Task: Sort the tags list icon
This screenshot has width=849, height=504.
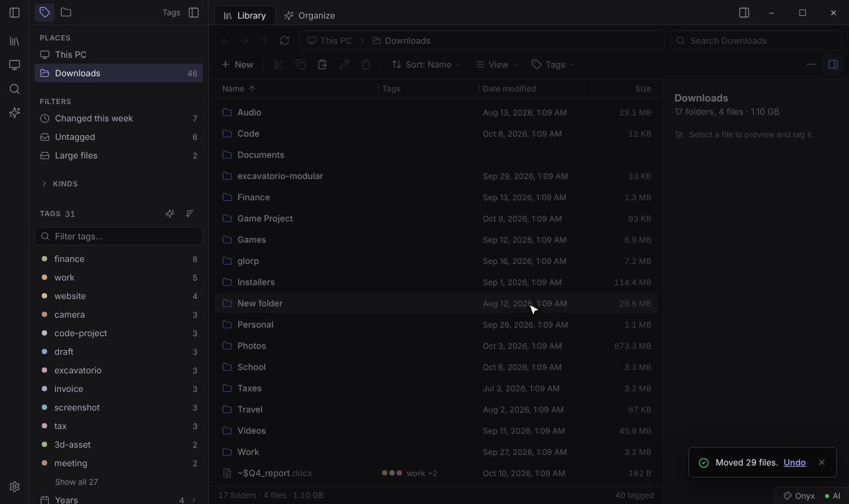Action: tap(190, 214)
